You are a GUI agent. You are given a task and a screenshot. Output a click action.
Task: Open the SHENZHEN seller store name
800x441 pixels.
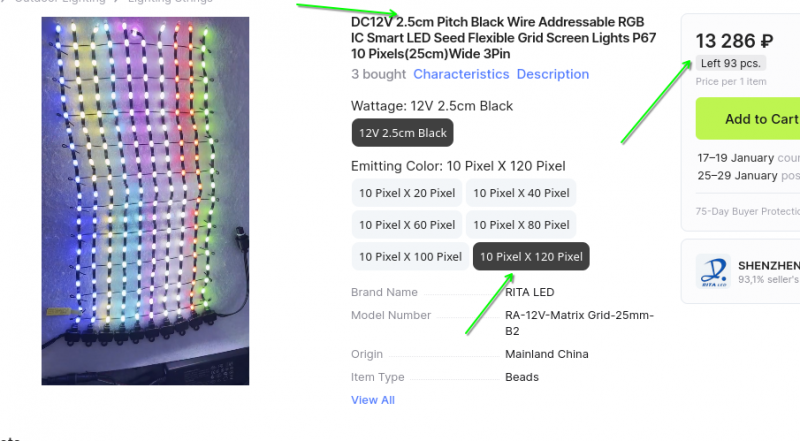pyautogui.click(x=768, y=265)
